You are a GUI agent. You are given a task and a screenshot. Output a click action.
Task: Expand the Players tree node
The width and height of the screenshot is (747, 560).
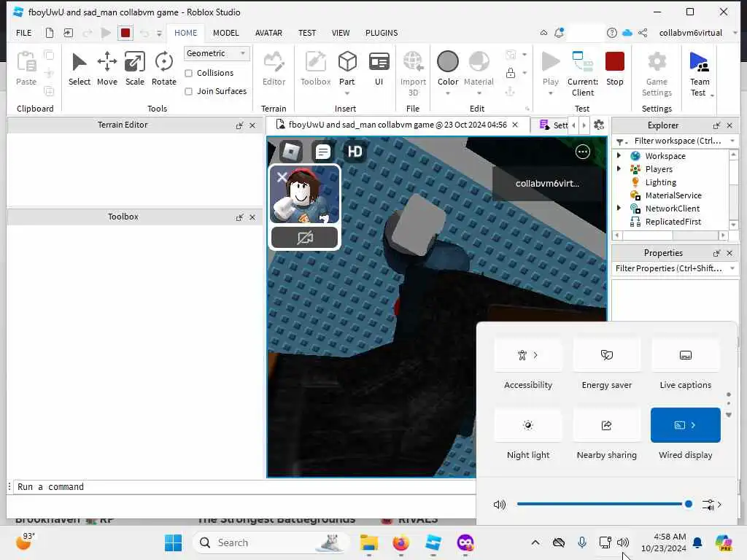point(619,168)
